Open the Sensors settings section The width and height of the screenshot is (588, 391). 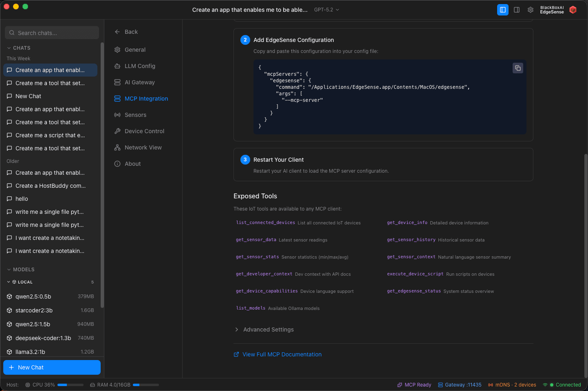135,114
